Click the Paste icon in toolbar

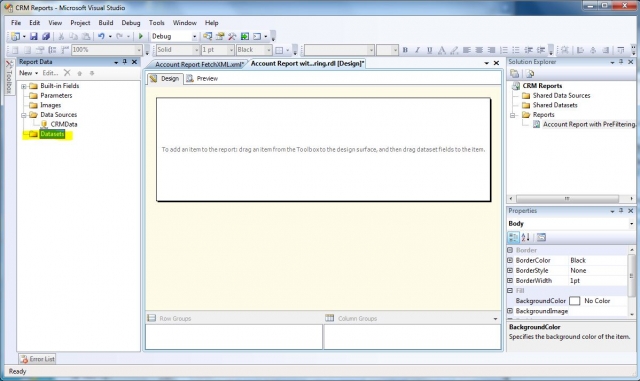click(86, 36)
